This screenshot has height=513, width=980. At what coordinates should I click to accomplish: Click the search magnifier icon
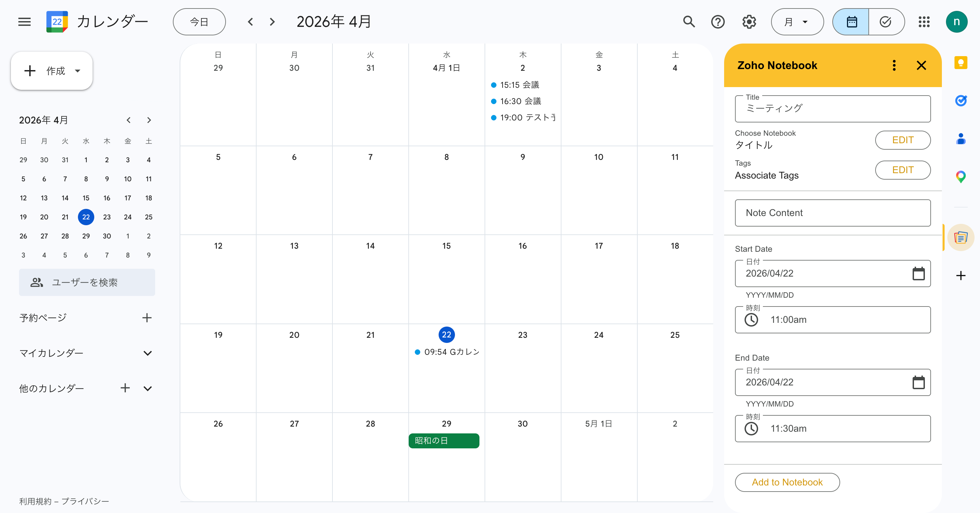(689, 22)
